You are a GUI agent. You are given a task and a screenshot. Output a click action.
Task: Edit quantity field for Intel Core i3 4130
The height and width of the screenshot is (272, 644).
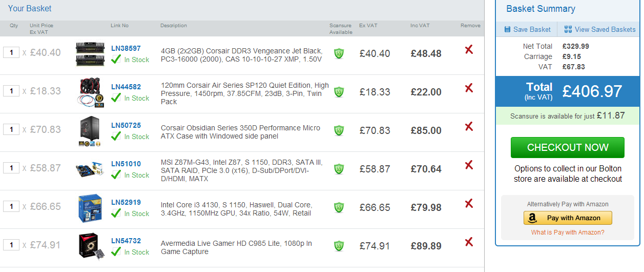[x=11, y=206]
